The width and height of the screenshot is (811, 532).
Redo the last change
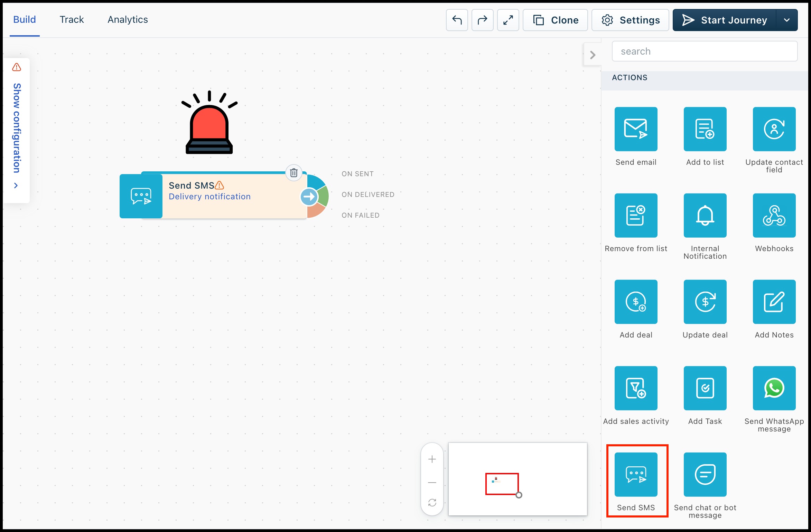(x=482, y=20)
